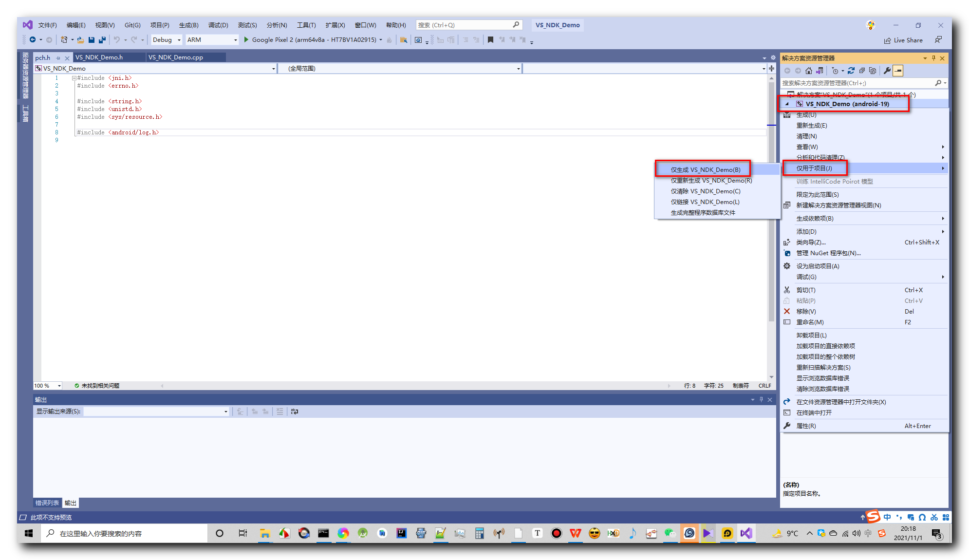
Task: Toggle the preview selected items button
Action: 898,71
